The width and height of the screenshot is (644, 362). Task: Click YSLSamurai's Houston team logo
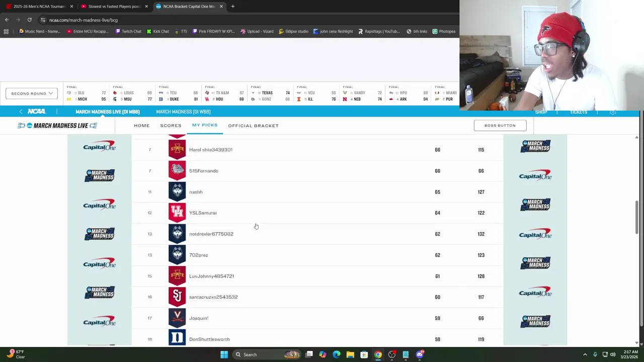(x=177, y=213)
